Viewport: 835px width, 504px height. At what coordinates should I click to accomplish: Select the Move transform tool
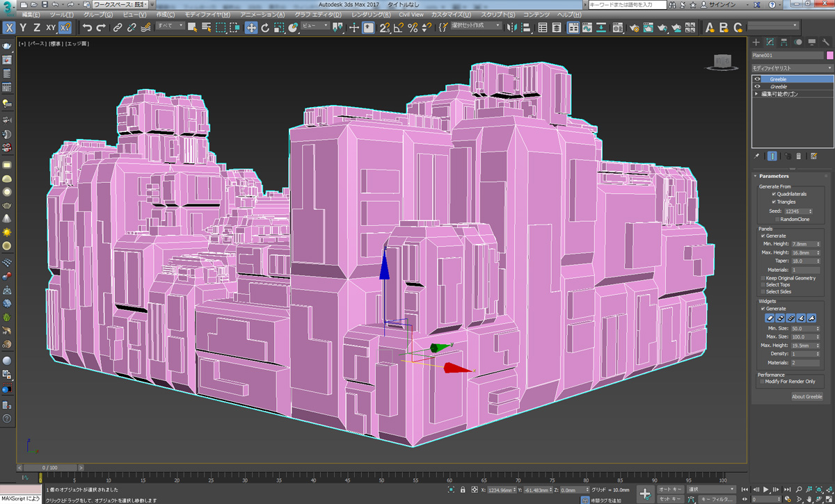[250, 28]
